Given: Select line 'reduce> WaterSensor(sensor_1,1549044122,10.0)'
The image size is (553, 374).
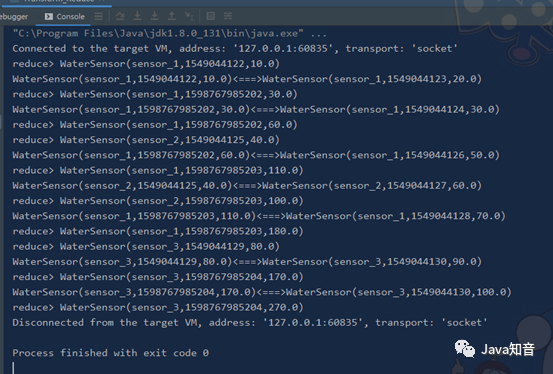Looking at the screenshot, I should [146, 64].
